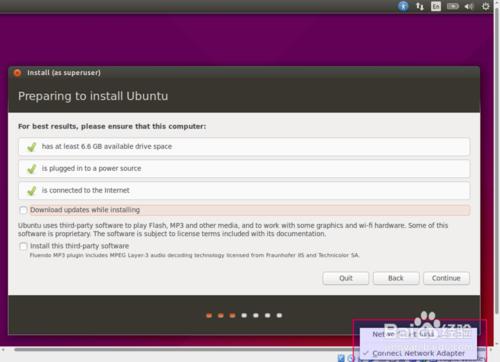Click Continue to proceed with installation

[x=446, y=278]
